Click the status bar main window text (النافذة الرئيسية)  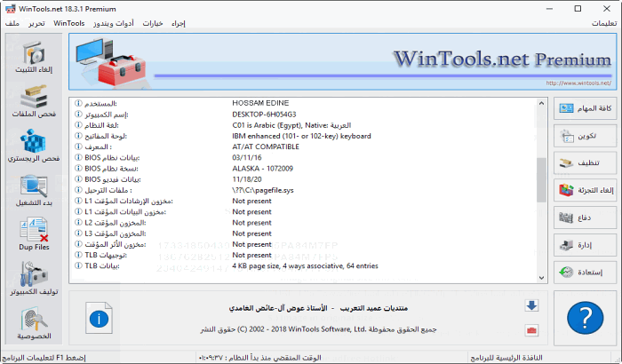click(506, 358)
